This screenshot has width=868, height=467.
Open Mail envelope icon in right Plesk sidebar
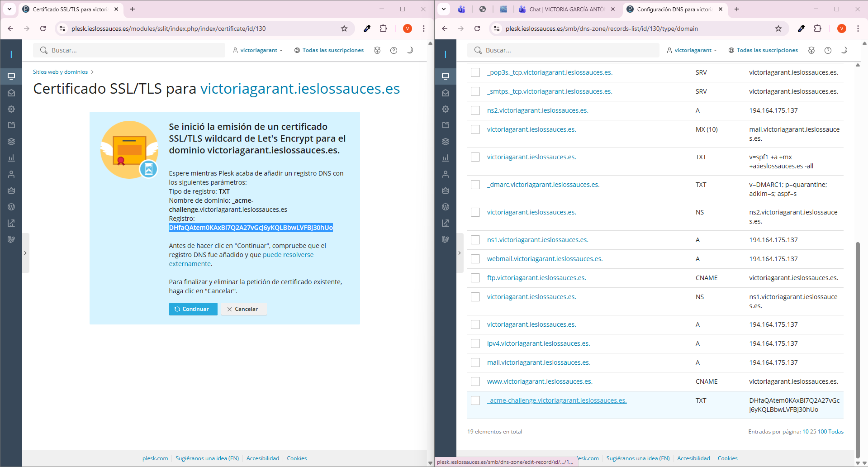[446, 93]
